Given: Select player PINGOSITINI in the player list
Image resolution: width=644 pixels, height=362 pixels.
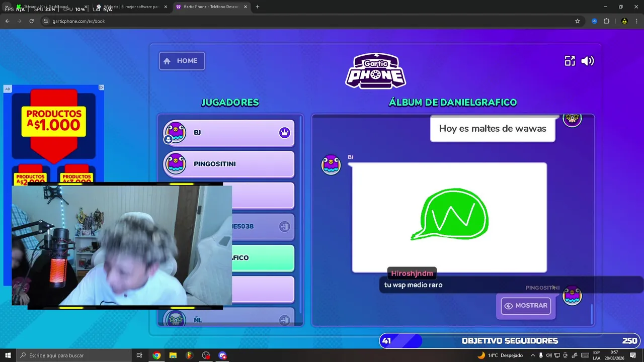Looking at the screenshot, I should pos(229,164).
